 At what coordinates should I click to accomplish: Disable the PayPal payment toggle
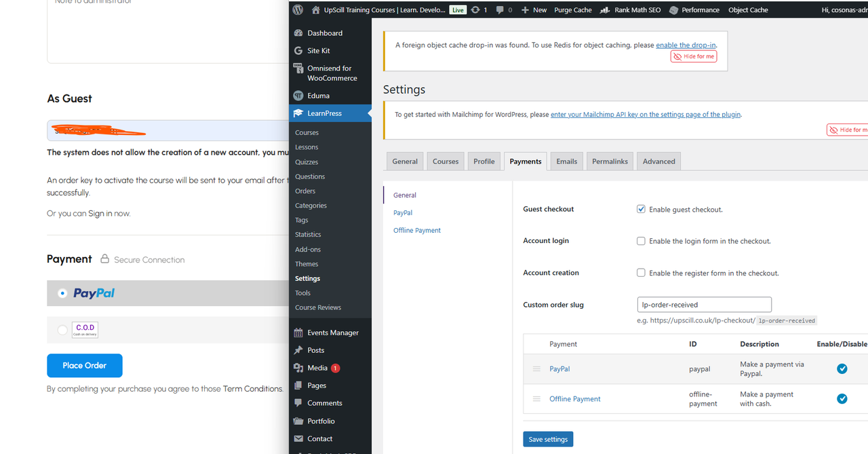pyautogui.click(x=842, y=368)
